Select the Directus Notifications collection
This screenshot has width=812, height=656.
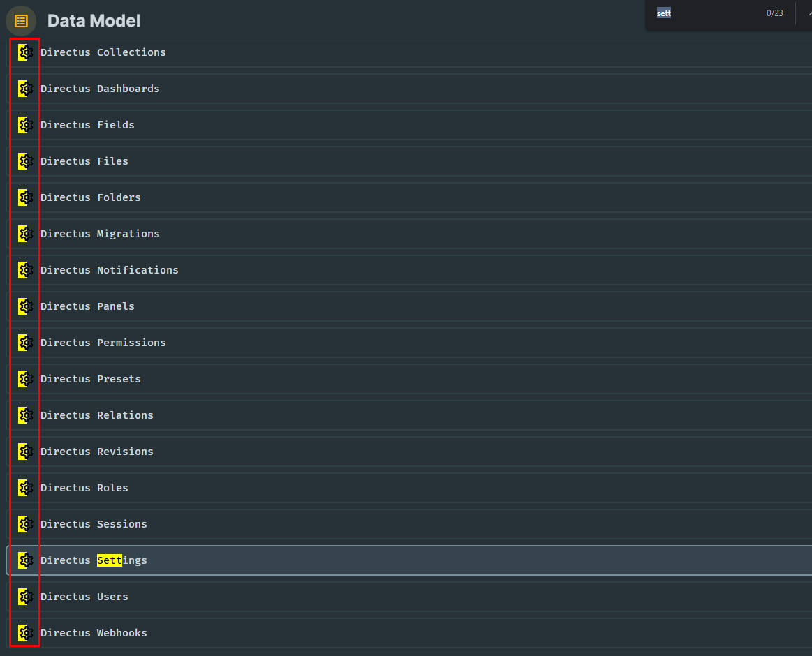click(x=409, y=270)
